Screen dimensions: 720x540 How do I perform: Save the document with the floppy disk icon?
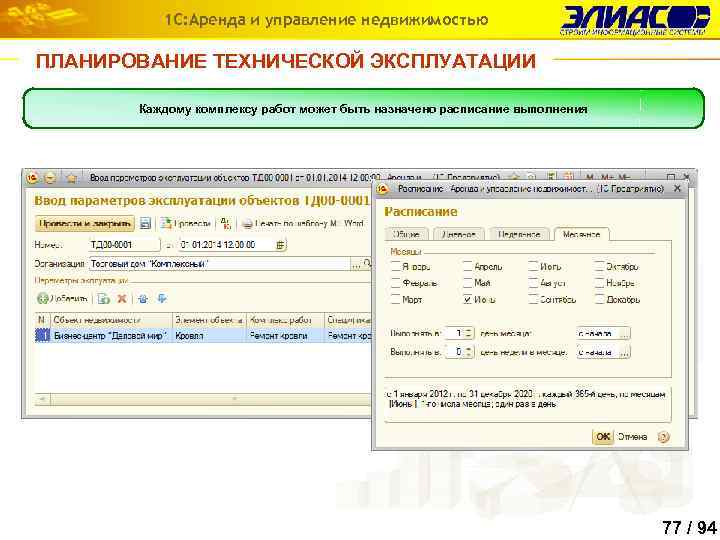[x=145, y=224]
